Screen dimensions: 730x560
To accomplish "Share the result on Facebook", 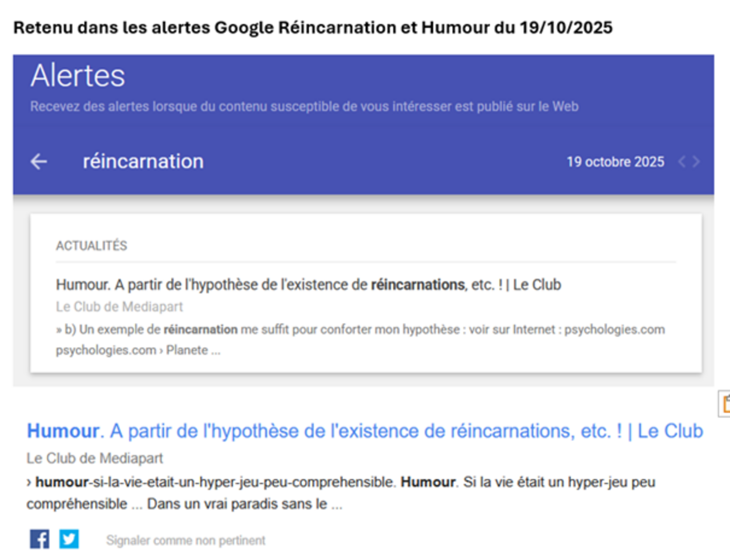I will (x=39, y=539).
